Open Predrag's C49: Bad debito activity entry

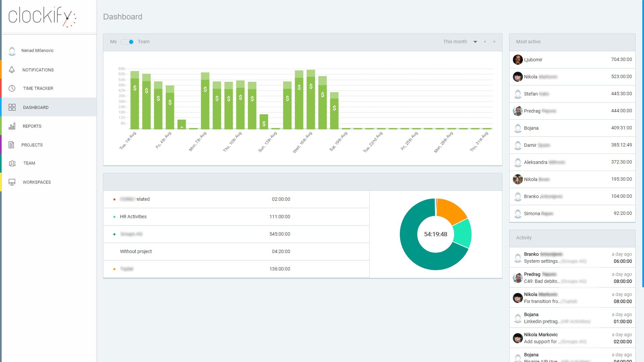572,278
